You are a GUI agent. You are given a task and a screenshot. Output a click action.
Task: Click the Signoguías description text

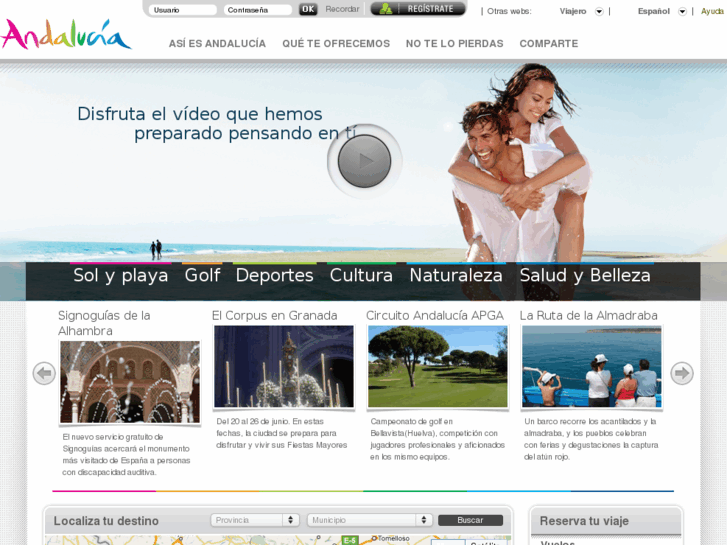click(x=127, y=455)
